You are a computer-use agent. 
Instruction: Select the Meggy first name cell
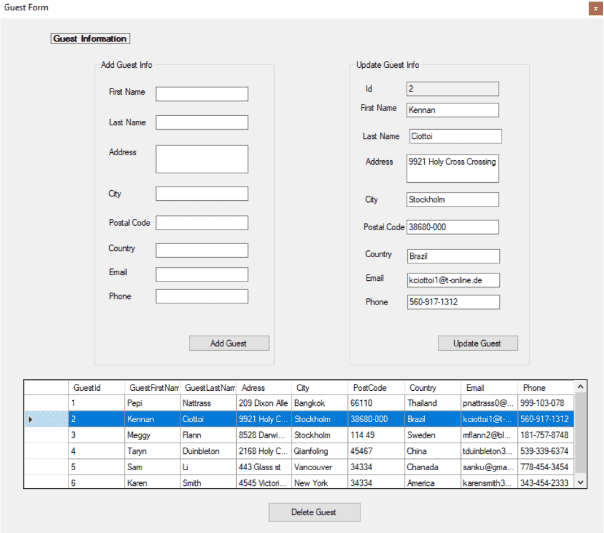(153, 435)
